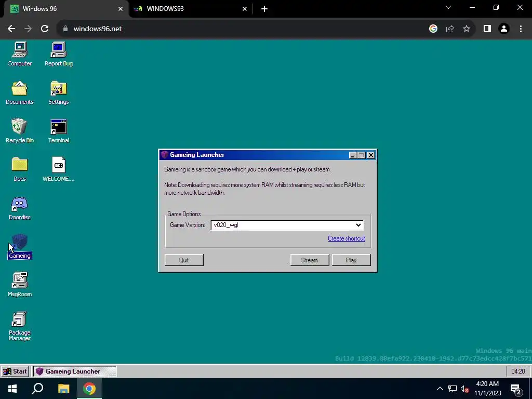Select the Recycle Bin icon

[x=20, y=131]
